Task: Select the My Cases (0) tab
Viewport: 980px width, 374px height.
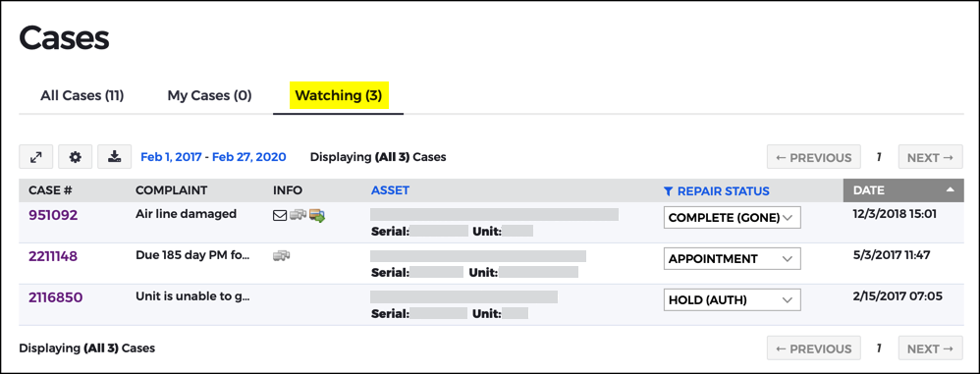Action: click(x=209, y=95)
